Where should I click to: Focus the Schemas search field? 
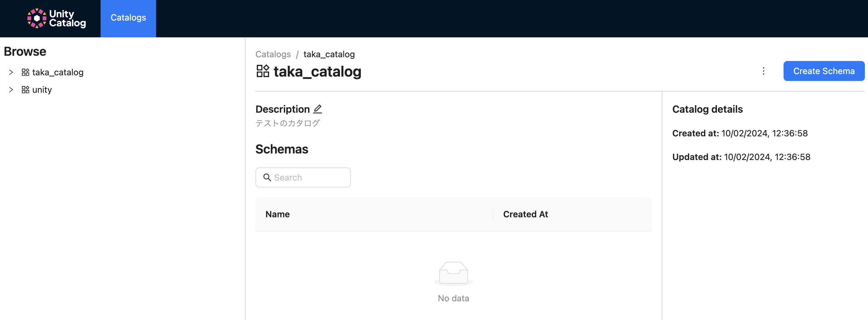310,177
